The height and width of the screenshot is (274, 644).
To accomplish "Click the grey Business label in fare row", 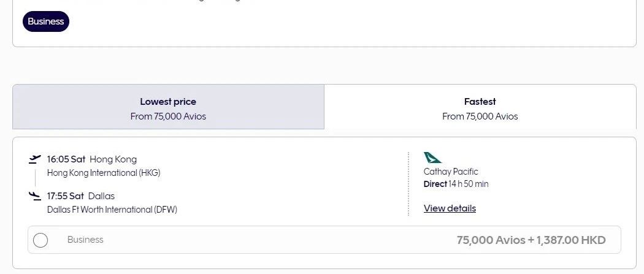I will (x=85, y=240).
